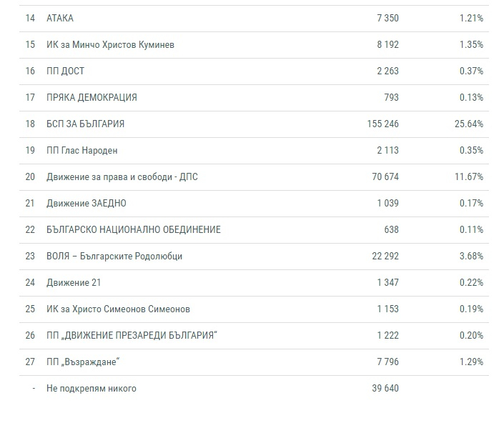Click row number 14
The image size is (504, 428).
30,19
